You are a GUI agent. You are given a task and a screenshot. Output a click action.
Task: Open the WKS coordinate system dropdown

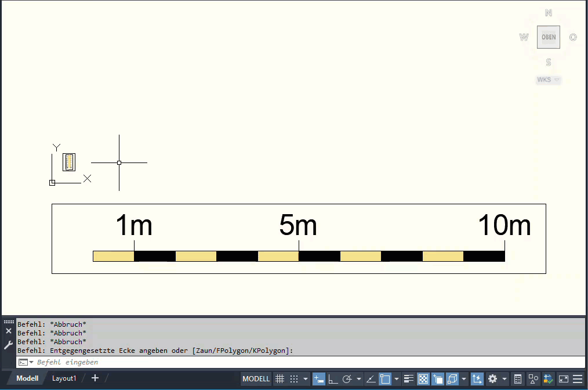click(548, 80)
